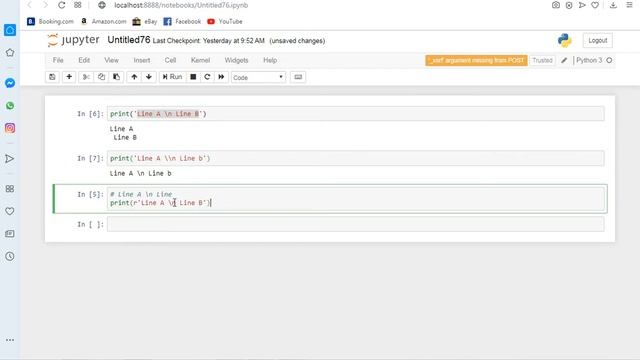The image size is (640, 360).
Task: Restart the kernel icon
Action: [x=207, y=77]
